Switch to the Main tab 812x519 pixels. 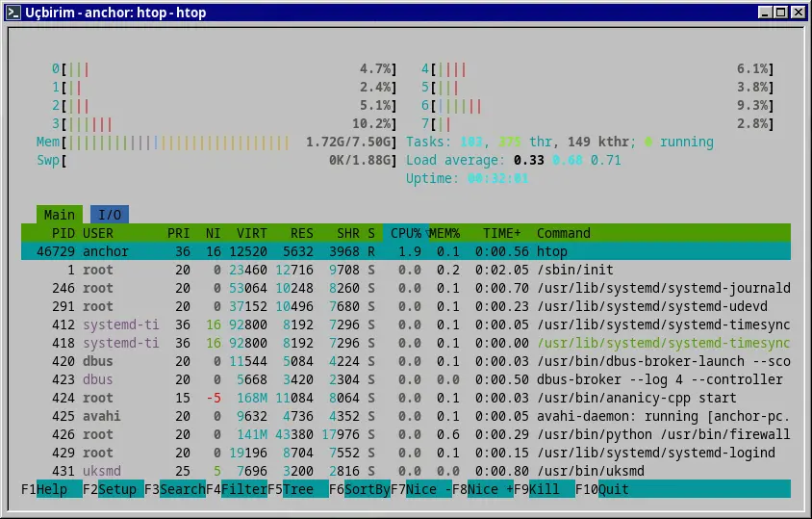(x=60, y=215)
